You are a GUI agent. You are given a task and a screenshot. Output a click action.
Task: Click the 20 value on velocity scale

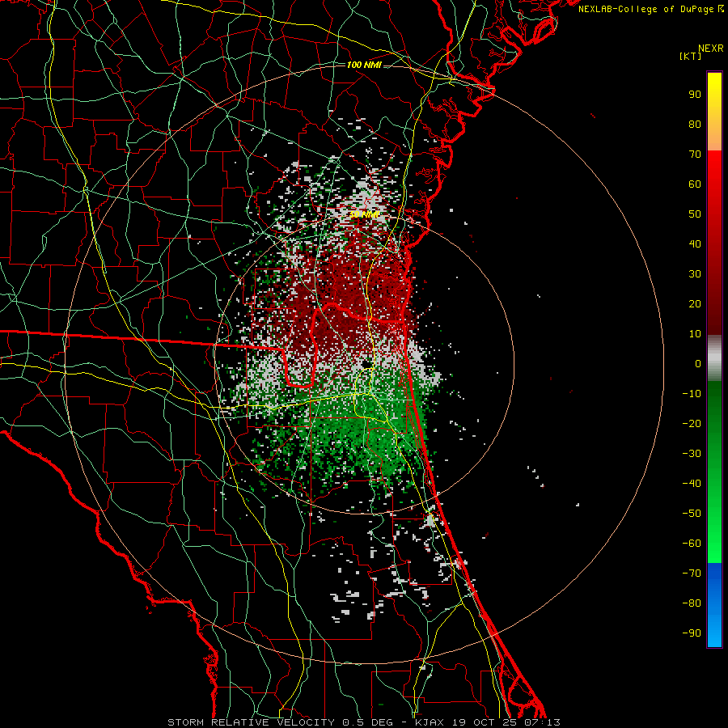695,304
